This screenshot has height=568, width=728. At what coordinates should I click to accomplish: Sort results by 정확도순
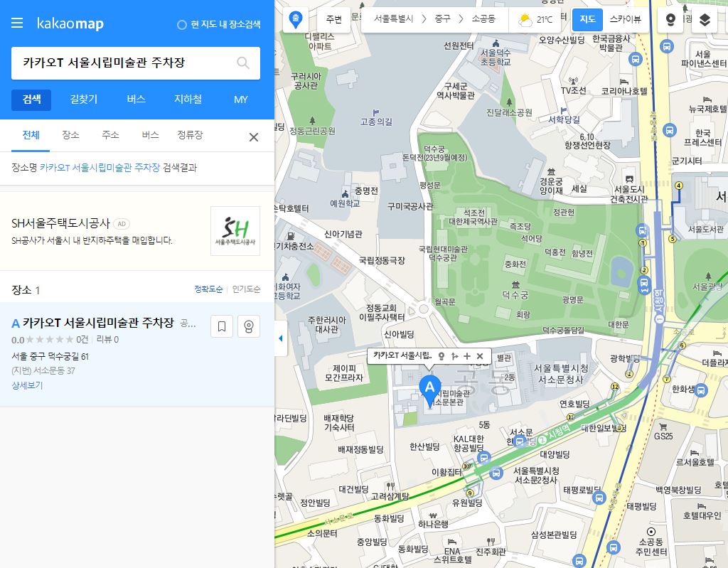pos(208,289)
